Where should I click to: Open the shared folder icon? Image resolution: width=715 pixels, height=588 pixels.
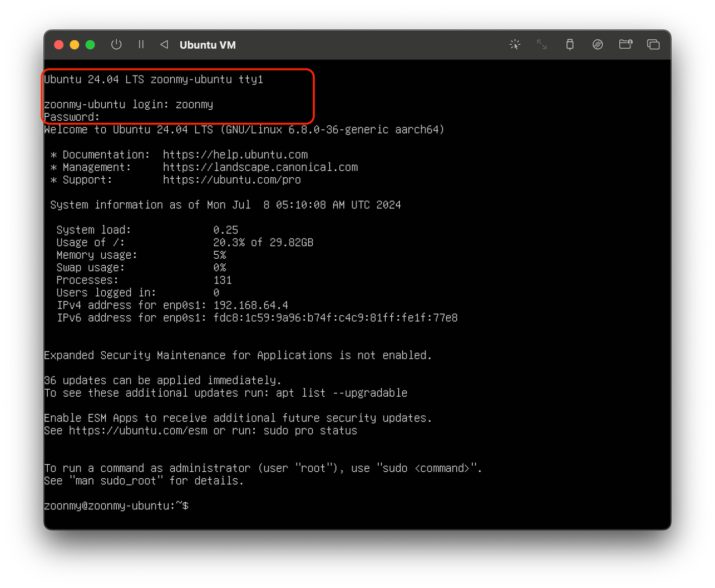[625, 44]
